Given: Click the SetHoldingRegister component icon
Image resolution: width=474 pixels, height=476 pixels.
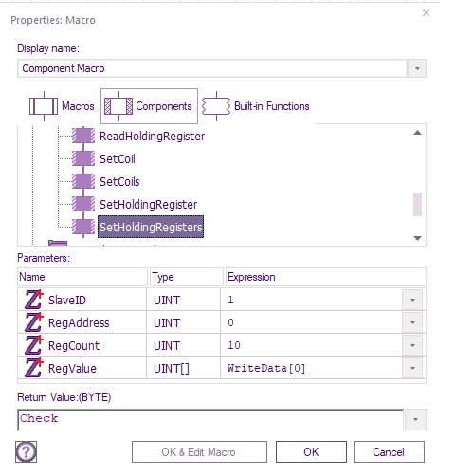Looking at the screenshot, I should tap(83, 204).
